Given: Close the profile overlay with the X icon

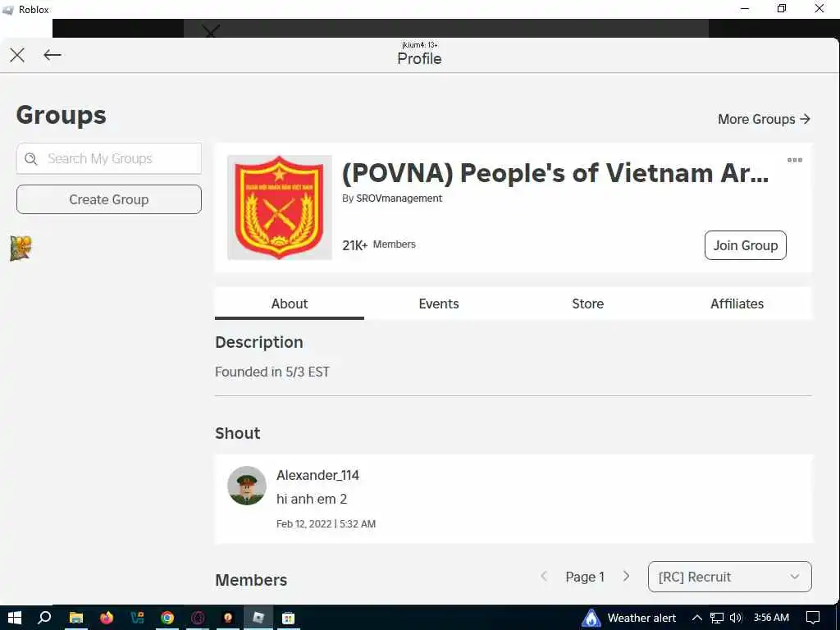Looking at the screenshot, I should 17,55.
